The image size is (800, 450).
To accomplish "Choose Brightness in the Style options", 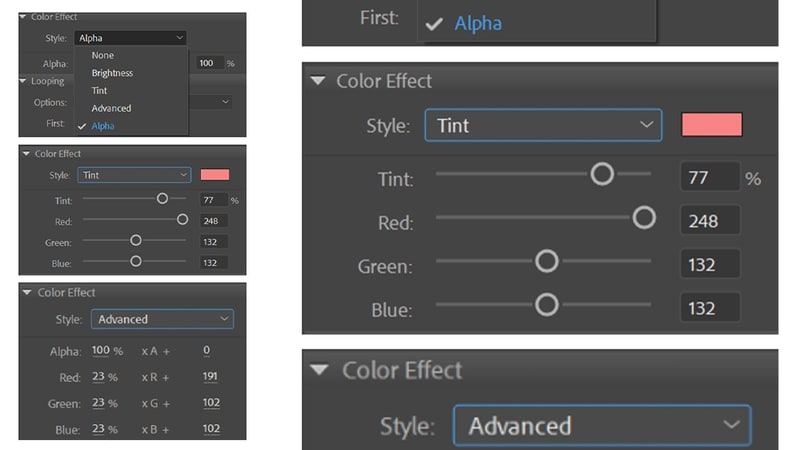I will click(112, 73).
